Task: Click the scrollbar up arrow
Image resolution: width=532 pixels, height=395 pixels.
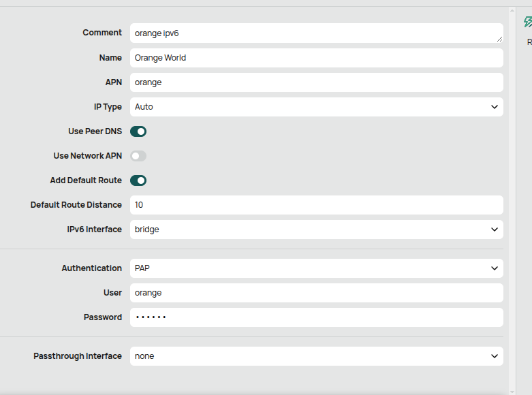Action: point(512,11)
